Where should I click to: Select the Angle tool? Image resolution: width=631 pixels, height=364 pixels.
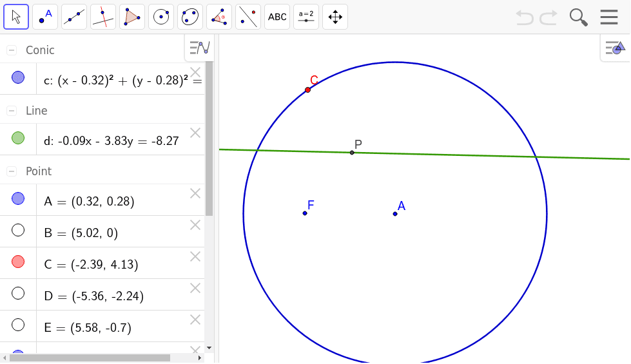point(219,17)
